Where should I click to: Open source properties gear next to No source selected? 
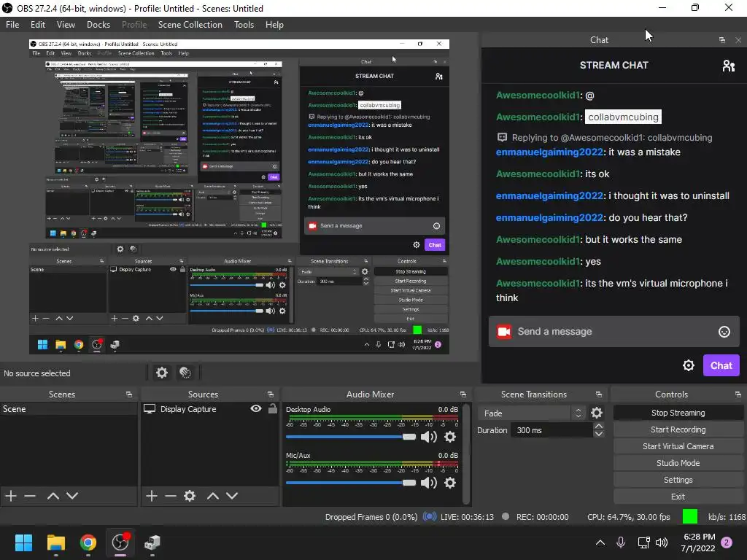pyautogui.click(x=162, y=373)
